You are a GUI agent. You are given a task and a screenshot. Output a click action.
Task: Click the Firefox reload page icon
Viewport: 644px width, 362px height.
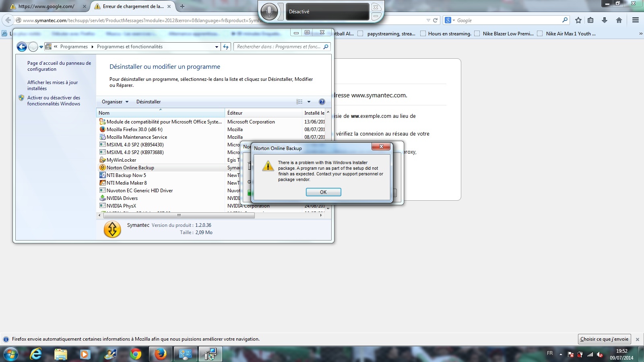(x=435, y=20)
